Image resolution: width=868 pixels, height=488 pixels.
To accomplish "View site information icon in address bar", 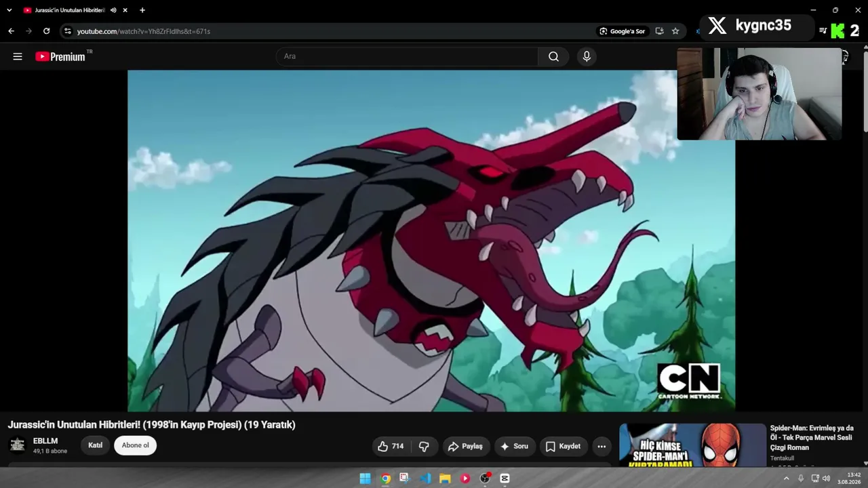I will pyautogui.click(x=67, y=31).
